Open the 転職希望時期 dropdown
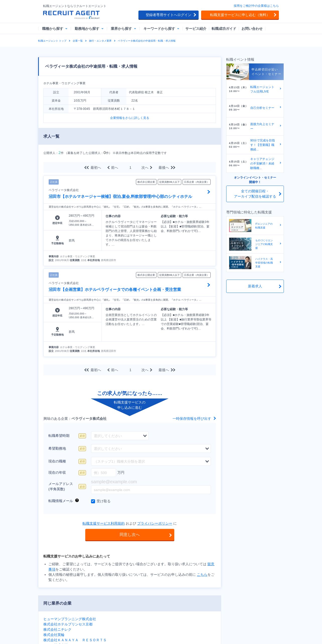322x644 pixels. point(120,436)
